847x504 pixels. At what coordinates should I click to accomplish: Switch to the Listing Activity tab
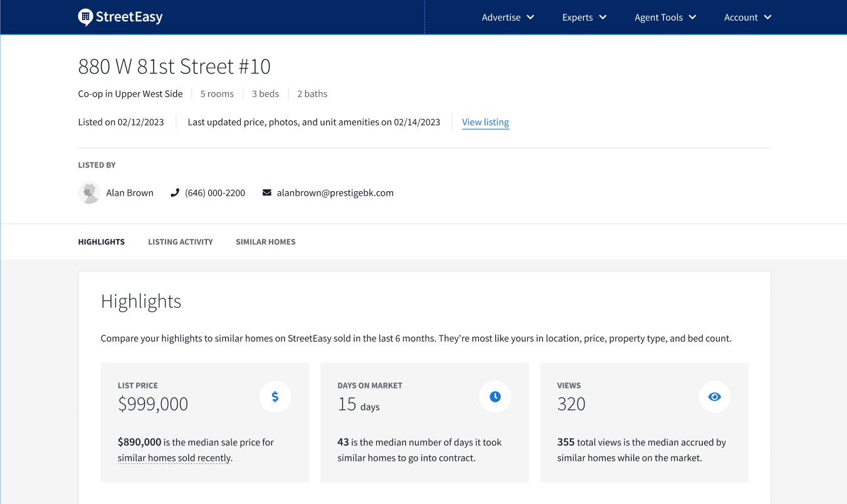coord(181,242)
